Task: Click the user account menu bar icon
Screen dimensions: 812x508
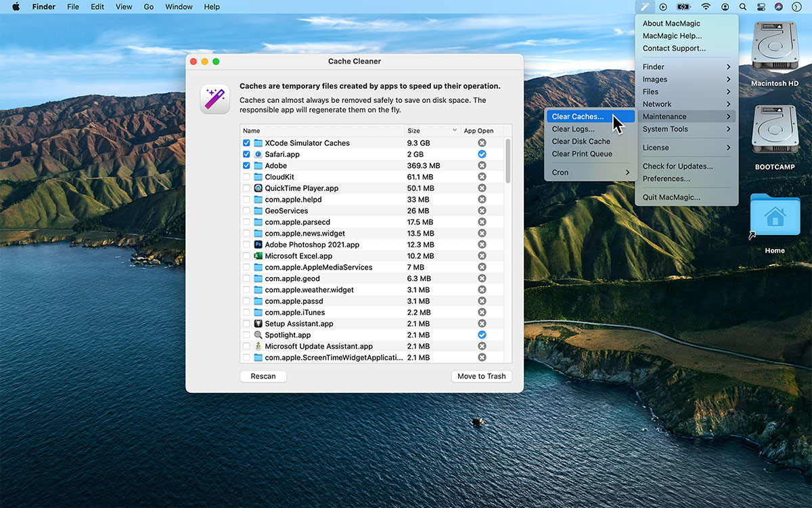Action: coord(725,7)
